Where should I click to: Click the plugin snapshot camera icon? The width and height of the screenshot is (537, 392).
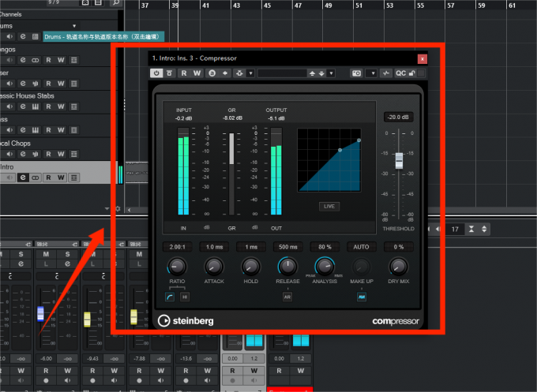356,73
